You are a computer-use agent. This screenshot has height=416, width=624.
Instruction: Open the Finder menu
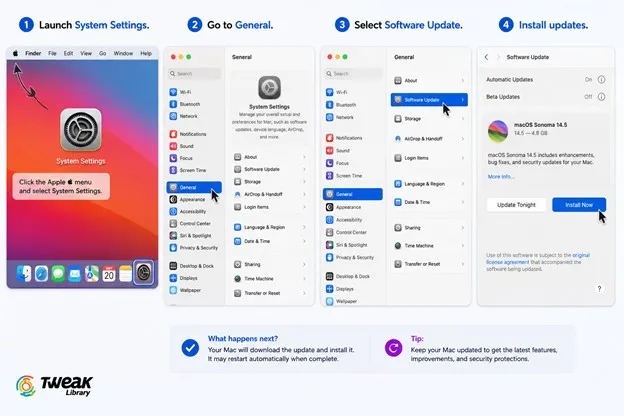(33, 53)
